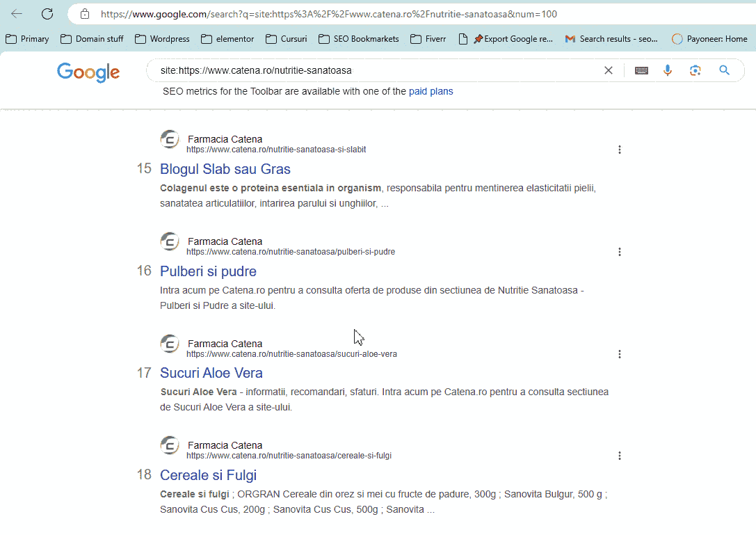756x535 pixels.
Task: Click the browser back arrow
Action: tap(17, 14)
